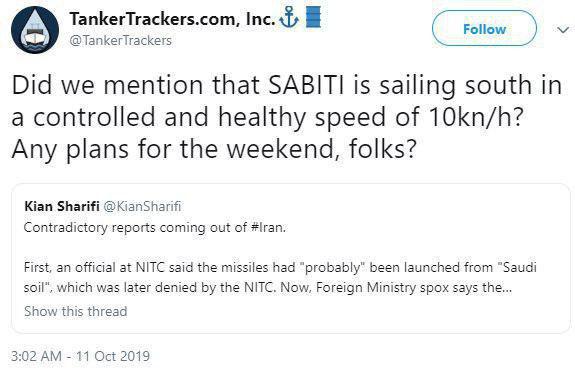Click the anchor emoji beside account name
575x374 pixels.
(x=289, y=18)
